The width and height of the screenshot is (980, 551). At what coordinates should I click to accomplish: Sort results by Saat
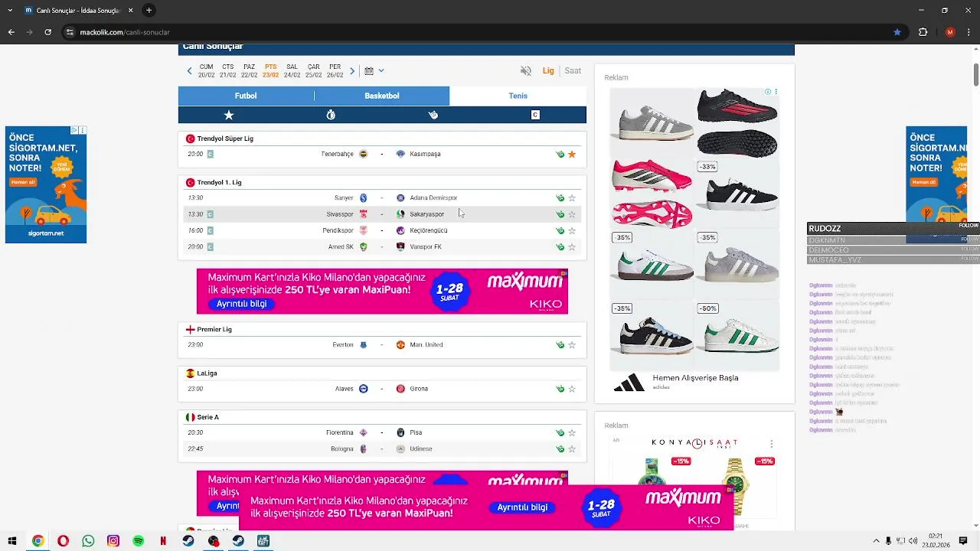point(573,70)
